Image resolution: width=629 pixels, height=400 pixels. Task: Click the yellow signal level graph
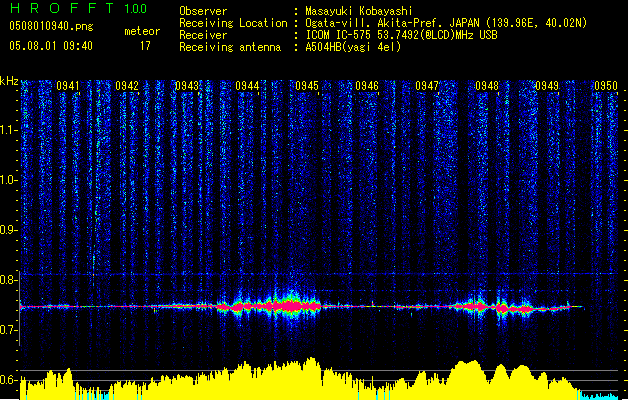tap(300, 382)
